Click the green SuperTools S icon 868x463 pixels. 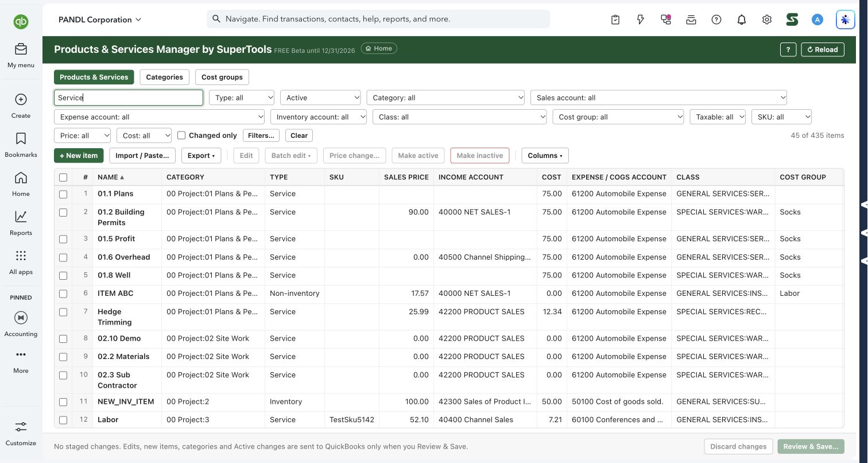click(x=792, y=20)
